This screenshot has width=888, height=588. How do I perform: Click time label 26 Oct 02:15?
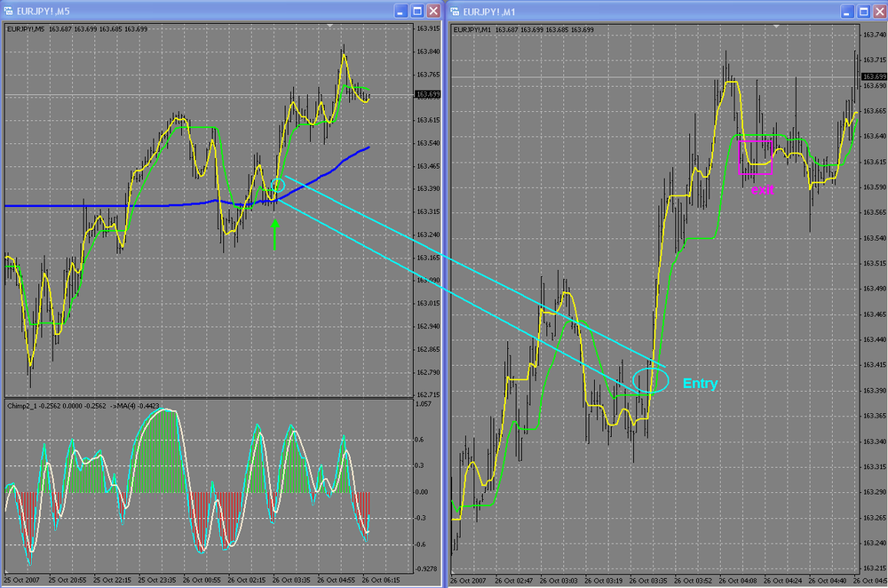(x=247, y=580)
